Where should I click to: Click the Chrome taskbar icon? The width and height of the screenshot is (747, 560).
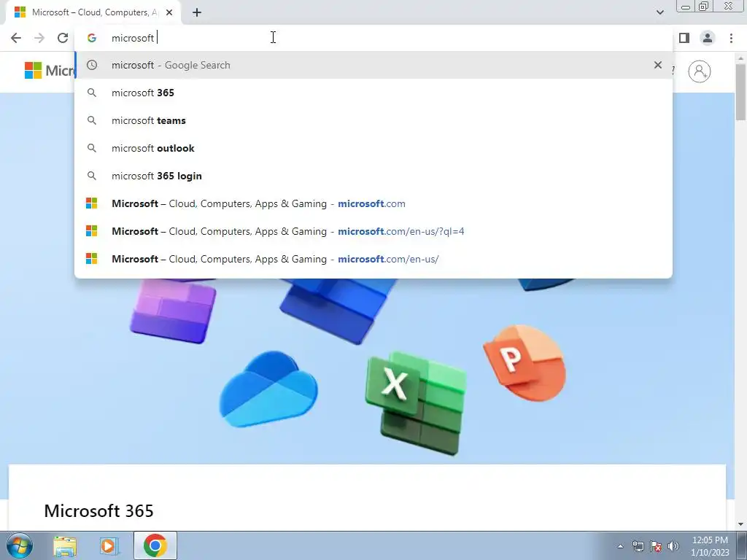coord(155,545)
